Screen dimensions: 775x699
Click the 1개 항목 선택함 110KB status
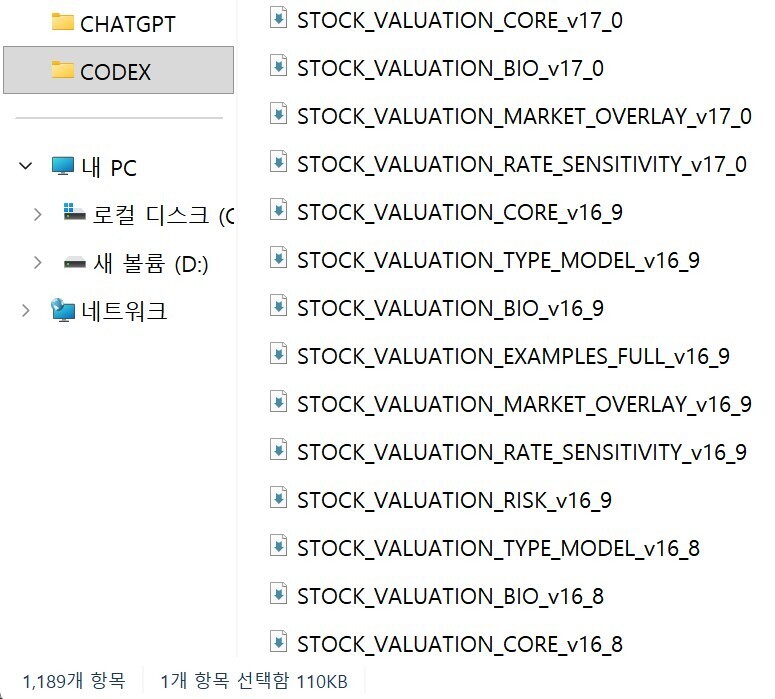pyautogui.click(x=254, y=681)
